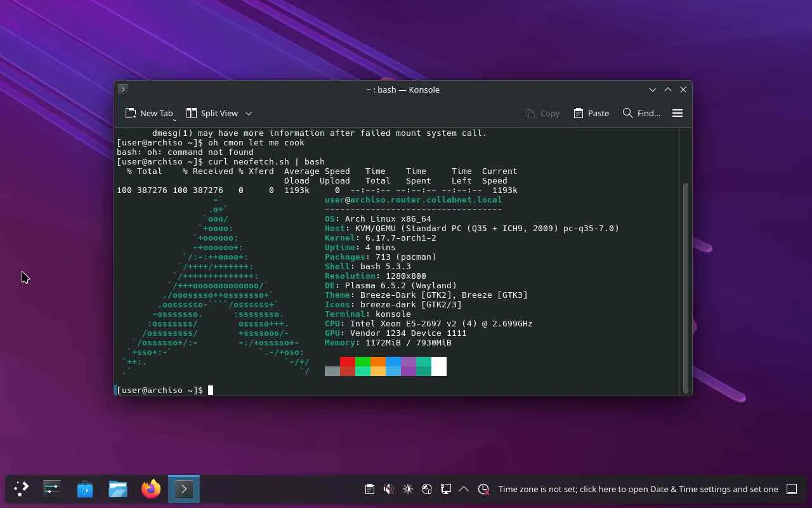Open the brightness tray icon
This screenshot has height=508, width=812.
click(408, 489)
